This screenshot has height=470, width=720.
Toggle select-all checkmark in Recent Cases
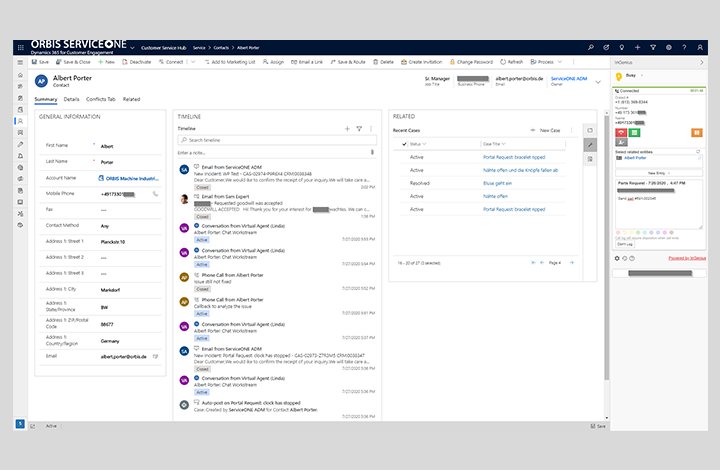coord(404,144)
